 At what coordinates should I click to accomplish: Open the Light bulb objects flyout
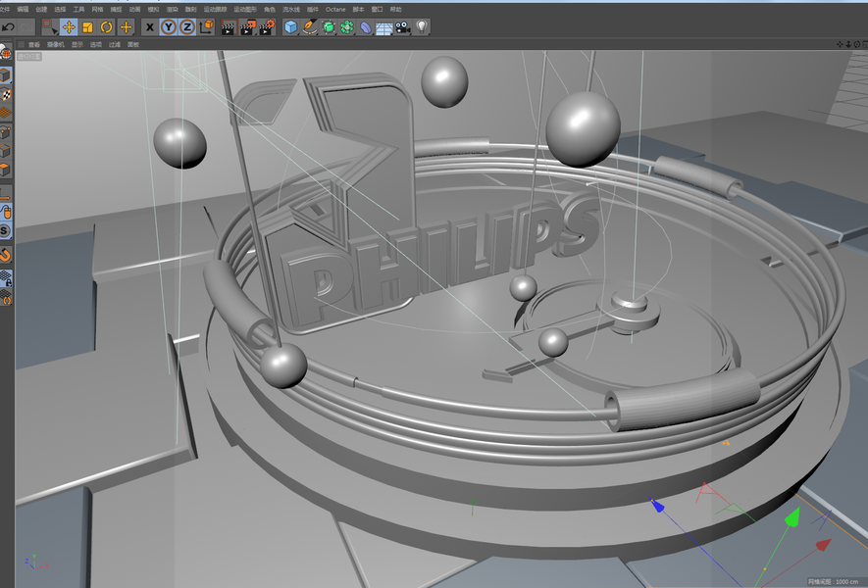(422, 27)
